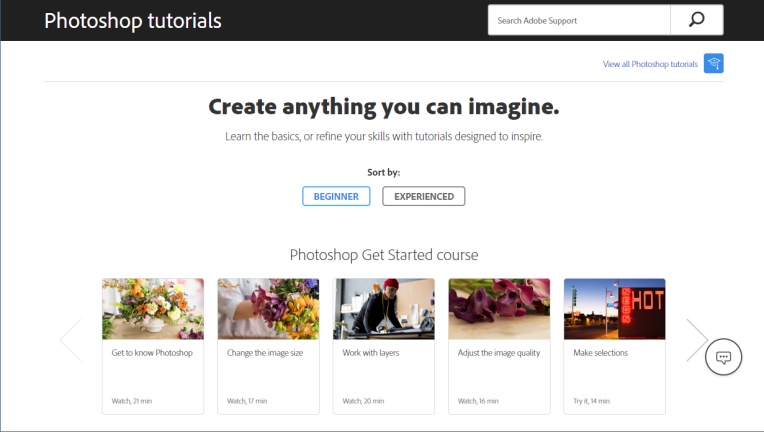Open Adjust the image quality thumbnail
The width and height of the screenshot is (764, 432).
coord(499,309)
